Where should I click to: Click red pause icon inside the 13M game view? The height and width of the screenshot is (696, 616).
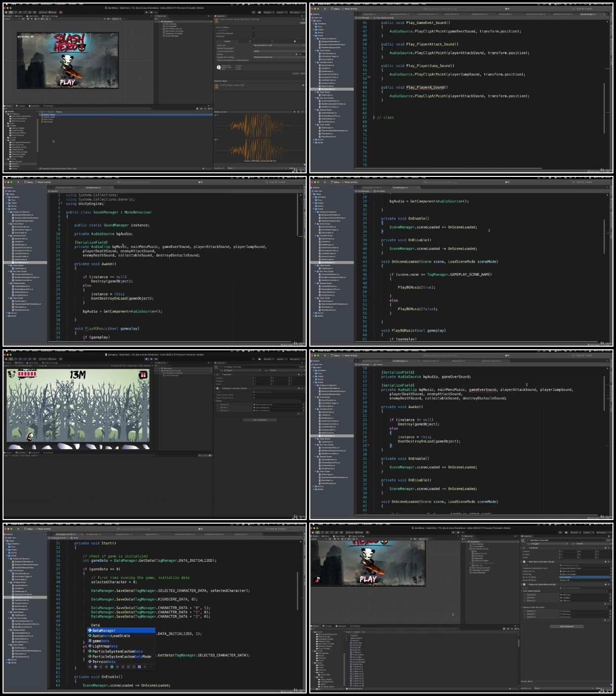coord(143,376)
